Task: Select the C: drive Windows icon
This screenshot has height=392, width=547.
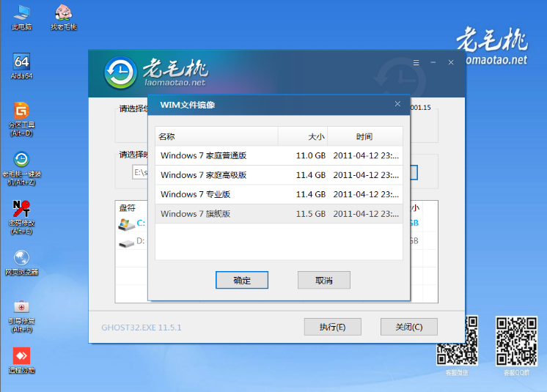Action: (126, 224)
